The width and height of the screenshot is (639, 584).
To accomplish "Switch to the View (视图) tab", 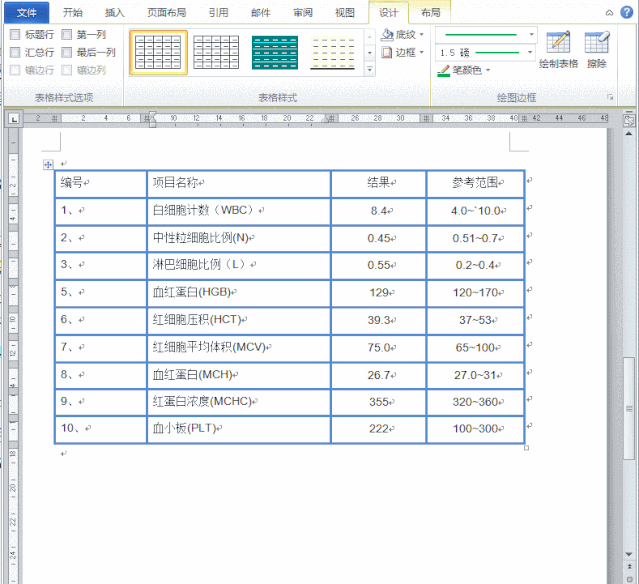I will click(x=345, y=13).
